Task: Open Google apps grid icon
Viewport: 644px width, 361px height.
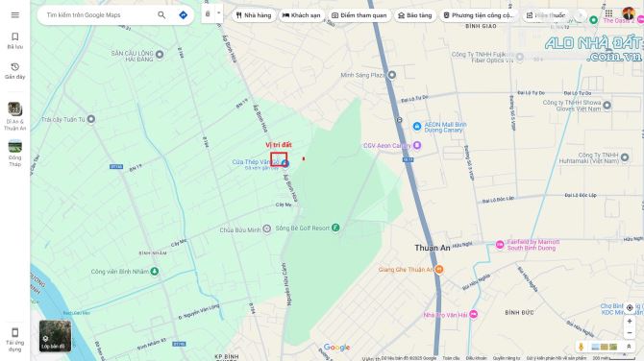Action: click(x=608, y=13)
